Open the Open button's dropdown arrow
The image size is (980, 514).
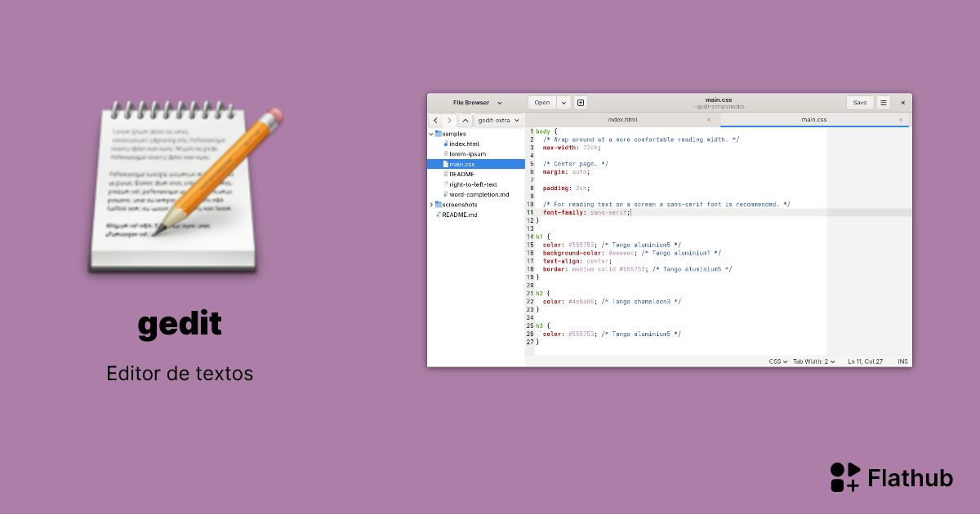click(x=562, y=102)
